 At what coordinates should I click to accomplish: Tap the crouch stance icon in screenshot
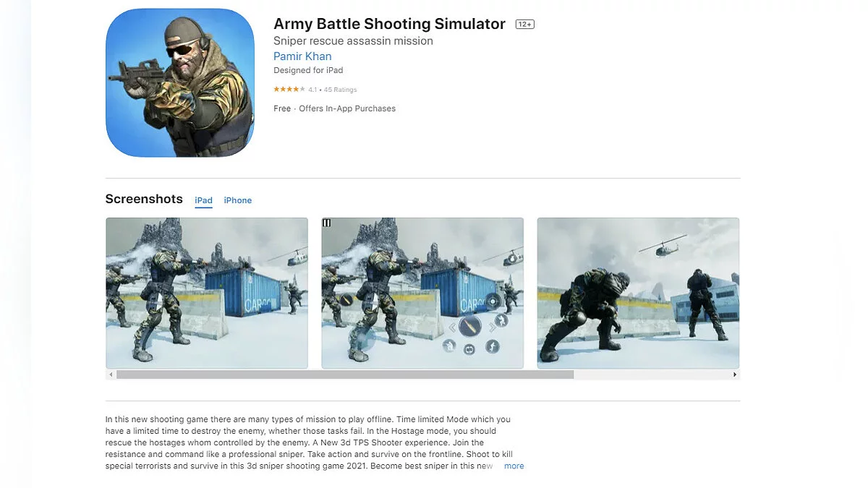click(x=449, y=346)
